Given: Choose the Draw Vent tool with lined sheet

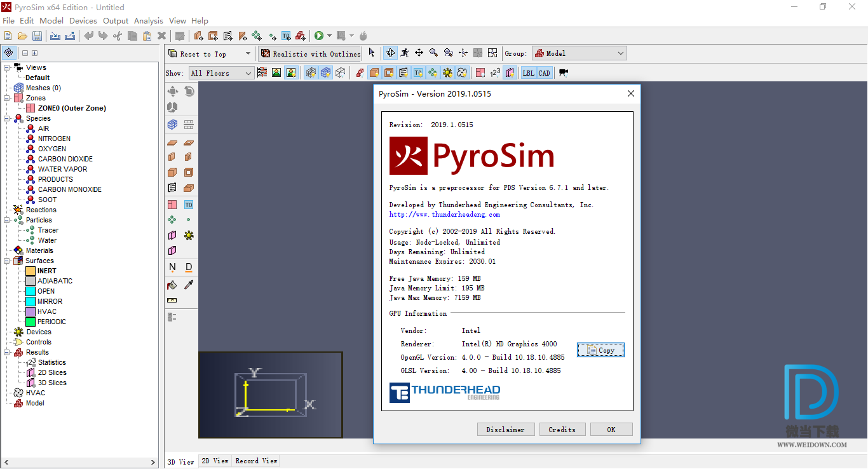Looking at the screenshot, I should tap(172, 187).
